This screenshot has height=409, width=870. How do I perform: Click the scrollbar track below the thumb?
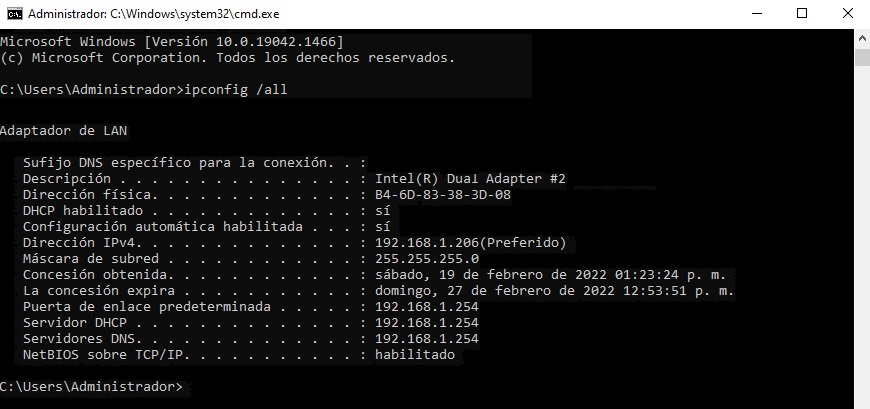[x=862, y=239]
